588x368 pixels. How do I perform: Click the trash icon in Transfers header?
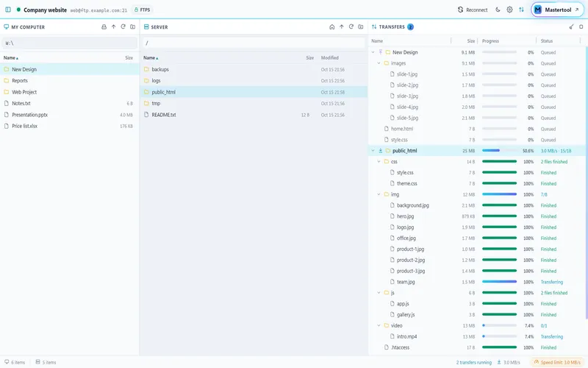click(x=581, y=26)
